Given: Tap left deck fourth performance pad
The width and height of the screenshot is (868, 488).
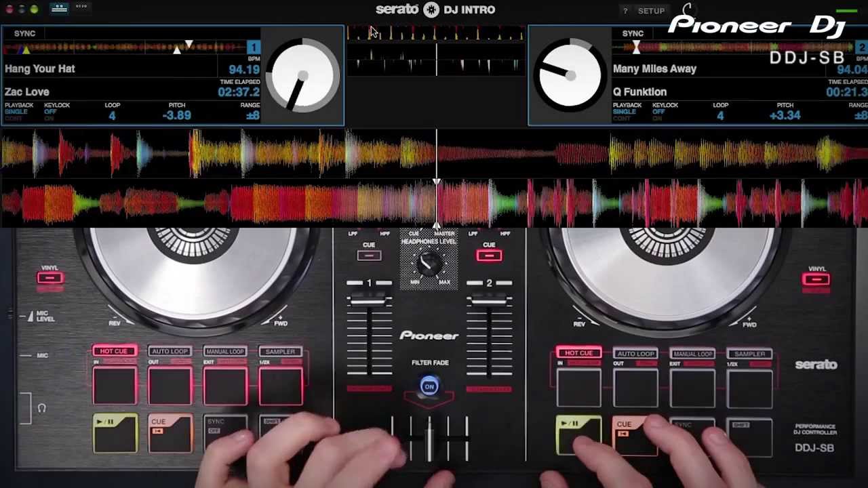Looking at the screenshot, I should point(281,387).
